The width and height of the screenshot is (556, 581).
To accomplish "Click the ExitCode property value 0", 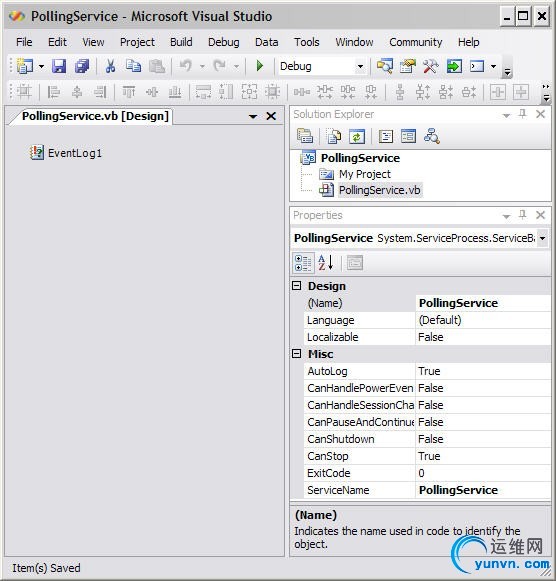I will [x=483, y=473].
